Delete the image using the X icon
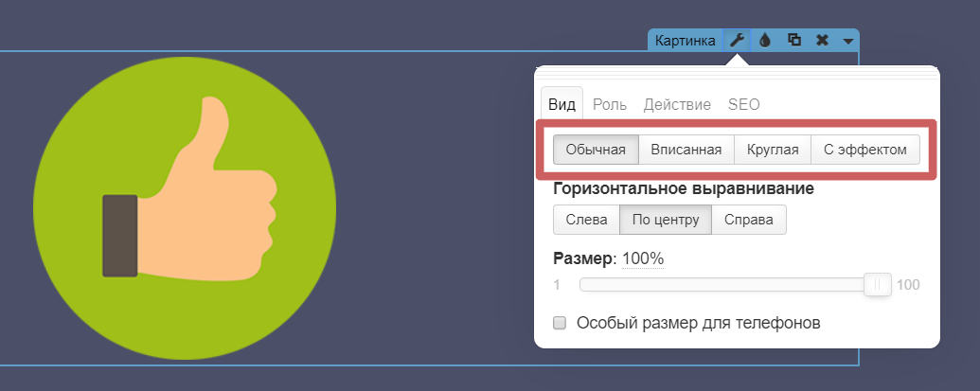 tap(822, 41)
